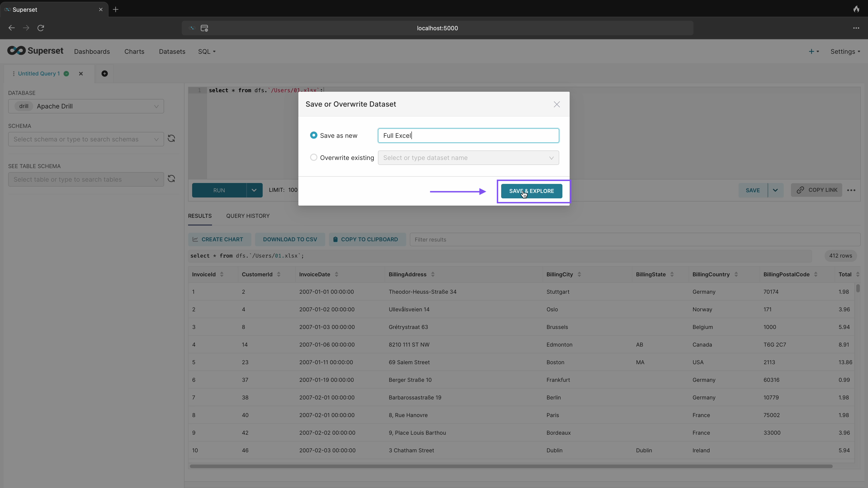Open the three-dot query actions menu
The width and height of the screenshot is (868, 488).
tap(851, 190)
